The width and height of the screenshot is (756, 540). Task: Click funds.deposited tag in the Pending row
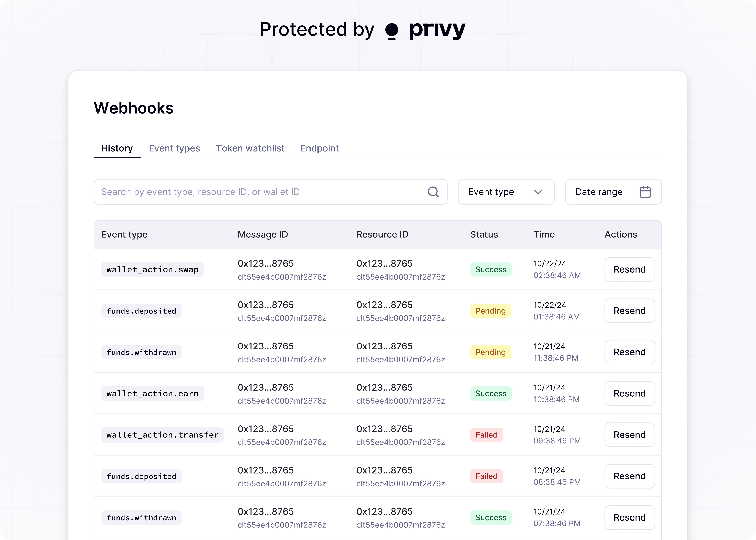[x=142, y=311]
